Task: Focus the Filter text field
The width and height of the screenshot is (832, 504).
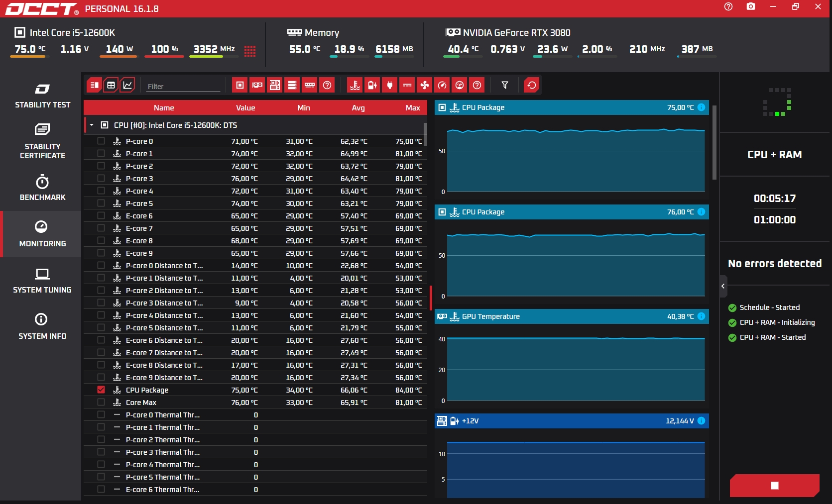Action: point(183,86)
